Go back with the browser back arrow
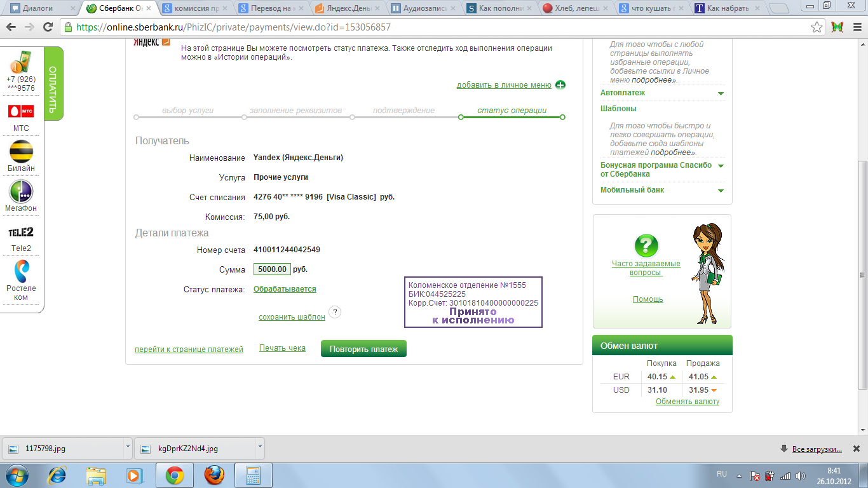The height and width of the screenshot is (488, 868). pyautogui.click(x=12, y=27)
